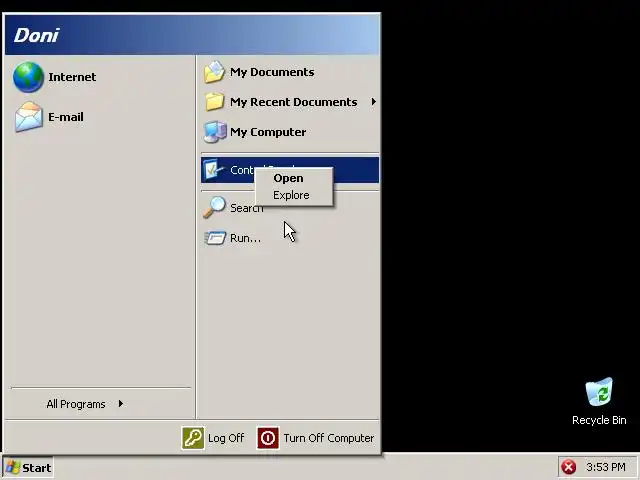Click the Windows flag on Start button
This screenshot has height=480, width=640.
pyautogui.click(x=13, y=468)
